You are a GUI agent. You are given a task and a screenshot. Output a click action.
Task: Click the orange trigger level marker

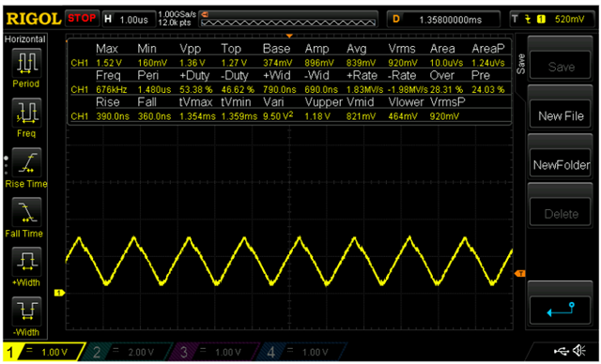(519, 273)
